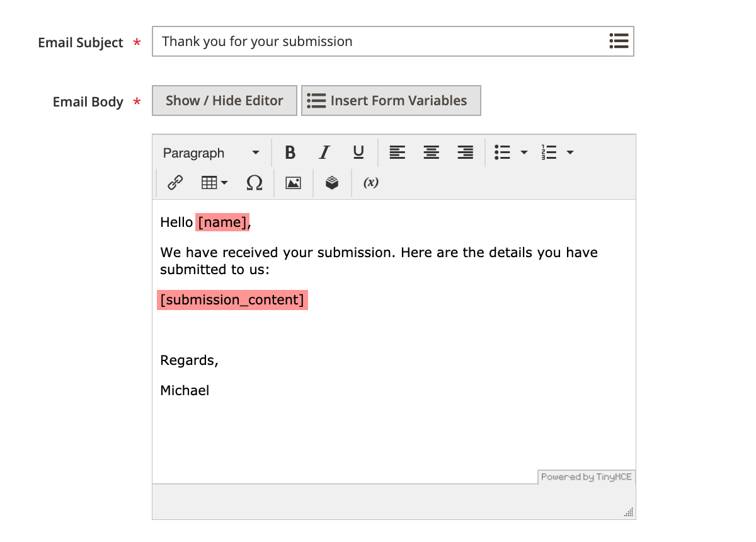This screenshot has width=756, height=542.
Task: Align text left in the editor
Action: [x=397, y=153]
